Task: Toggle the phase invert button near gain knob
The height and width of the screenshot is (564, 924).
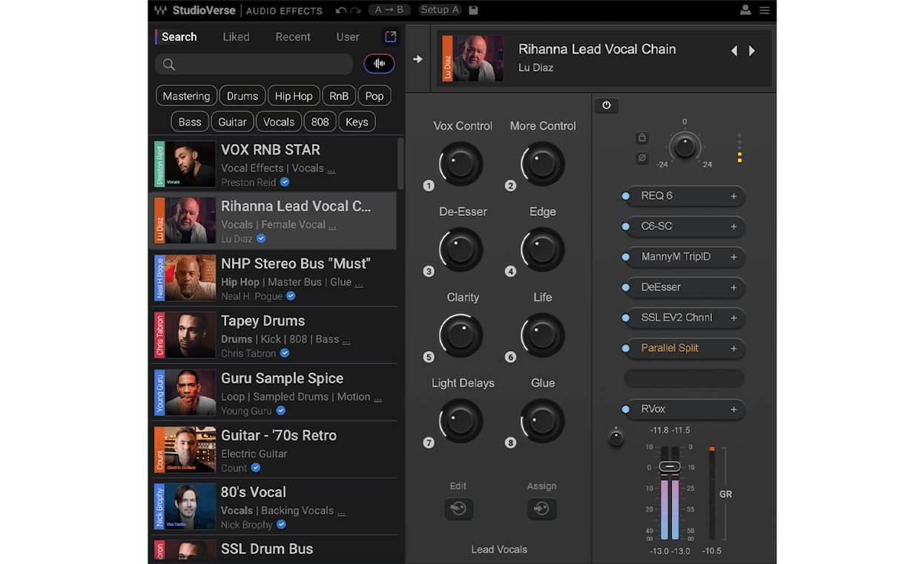Action: tap(642, 158)
